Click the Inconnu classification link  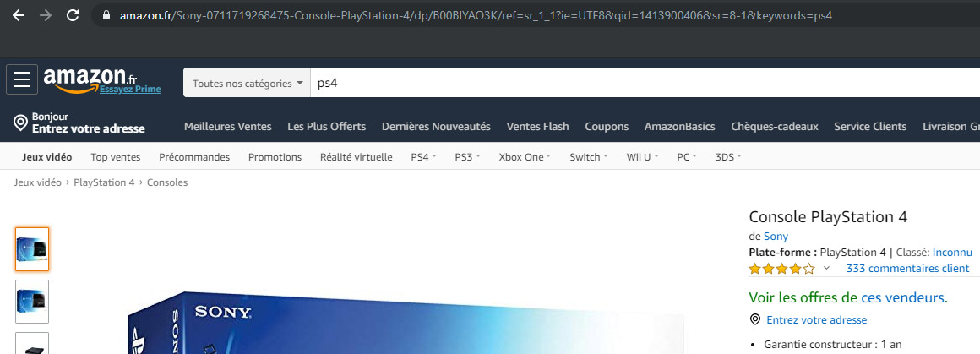[x=952, y=253]
